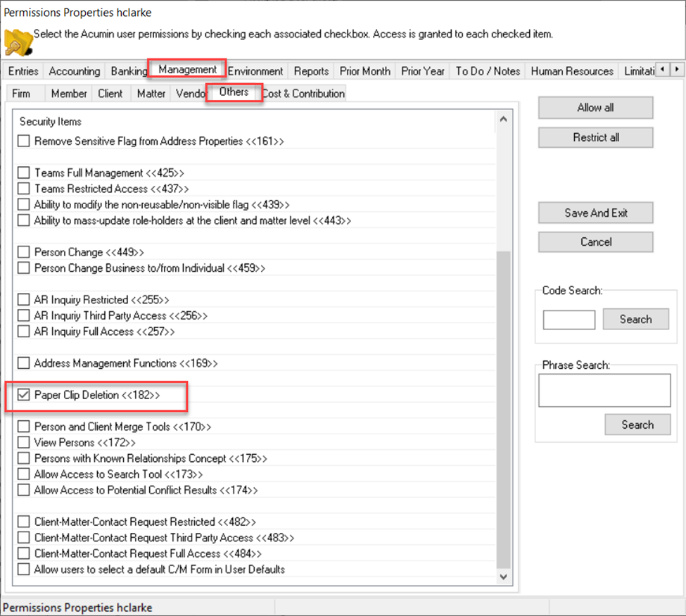This screenshot has width=686, height=616.
Task: Enable default C/M Form in User Defaults
Action: click(24, 569)
